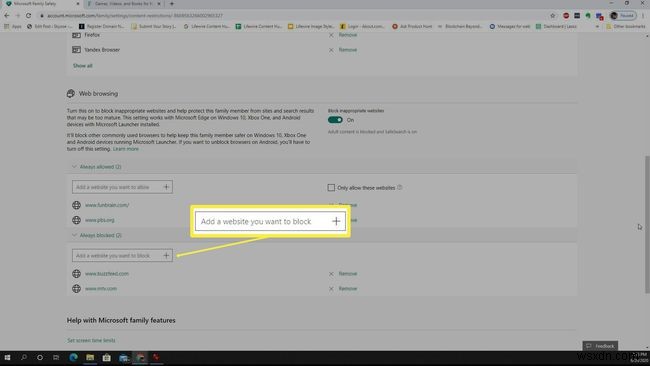The height and width of the screenshot is (366, 650).
Task: Reload the page with refresh icon
Action: click(28, 16)
